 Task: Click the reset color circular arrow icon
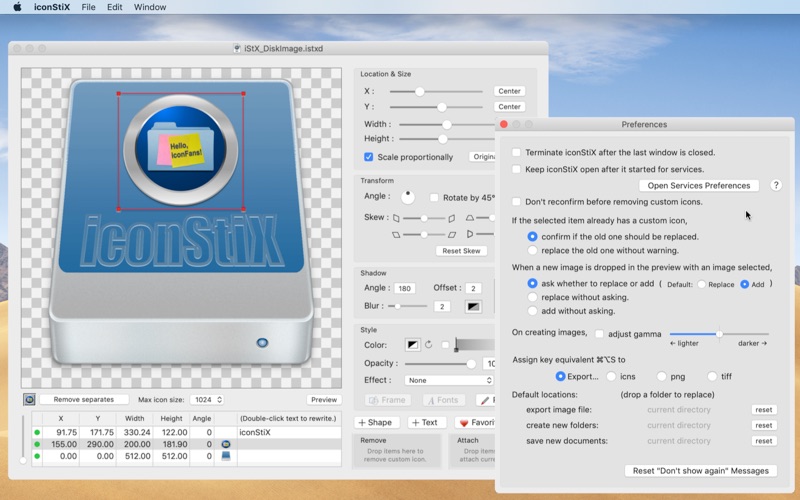[x=428, y=345]
